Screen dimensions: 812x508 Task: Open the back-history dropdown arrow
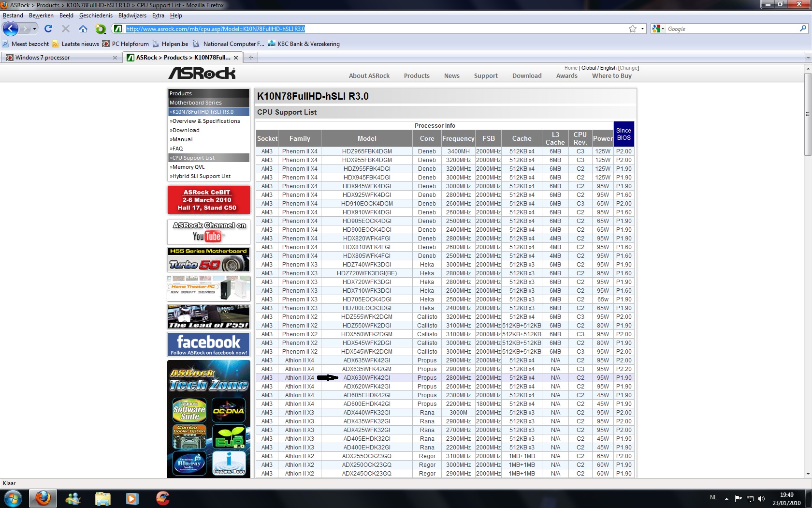(34, 29)
